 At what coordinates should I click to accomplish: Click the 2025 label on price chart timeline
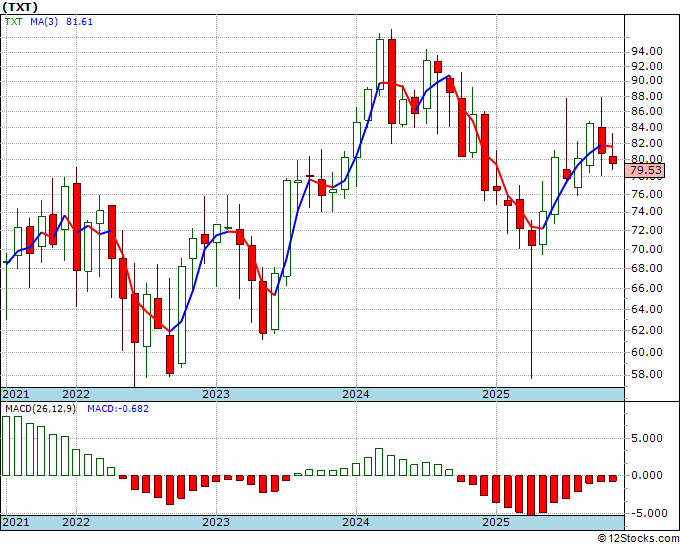click(x=497, y=394)
